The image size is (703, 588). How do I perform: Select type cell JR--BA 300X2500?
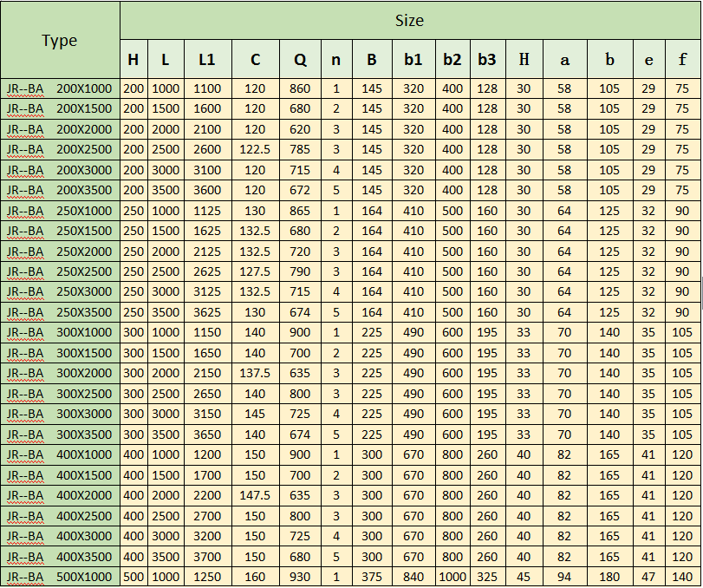(x=60, y=394)
